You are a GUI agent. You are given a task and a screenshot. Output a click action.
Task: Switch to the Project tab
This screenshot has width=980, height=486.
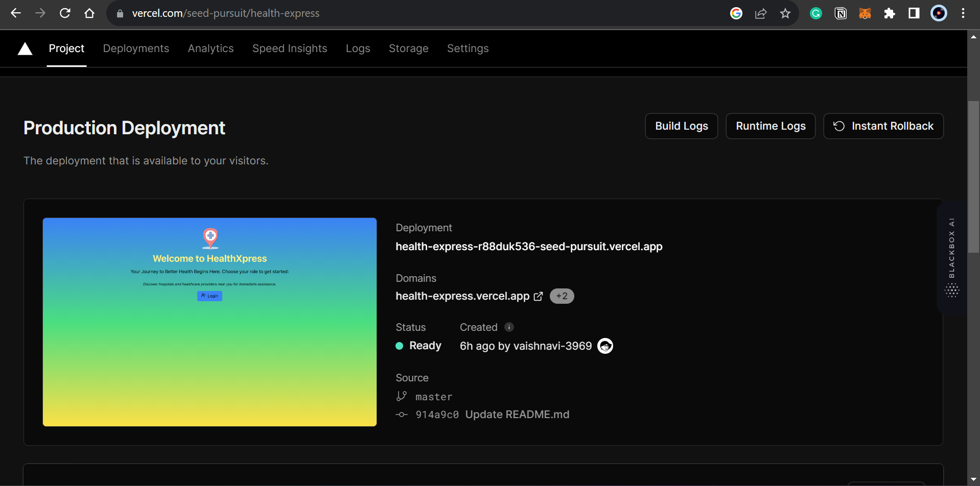click(66, 48)
